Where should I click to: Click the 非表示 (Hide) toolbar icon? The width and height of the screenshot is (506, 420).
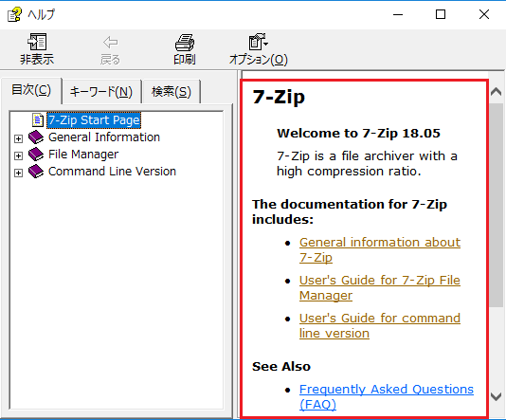tap(37, 42)
